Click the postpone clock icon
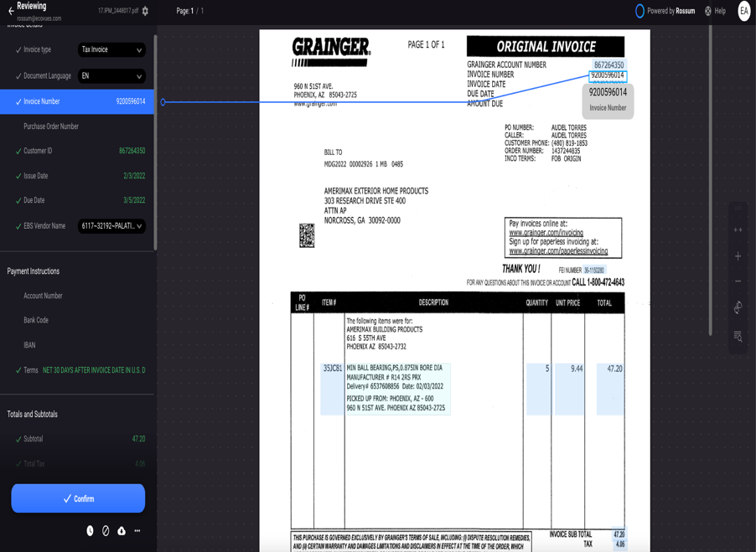This screenshot has height=552, width=756. 91,530
